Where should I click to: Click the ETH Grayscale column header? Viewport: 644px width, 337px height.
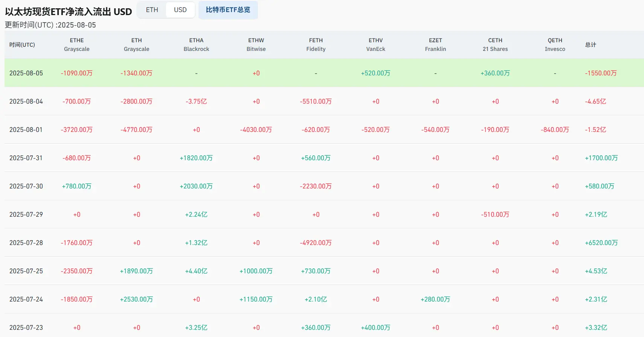[137, 44]
